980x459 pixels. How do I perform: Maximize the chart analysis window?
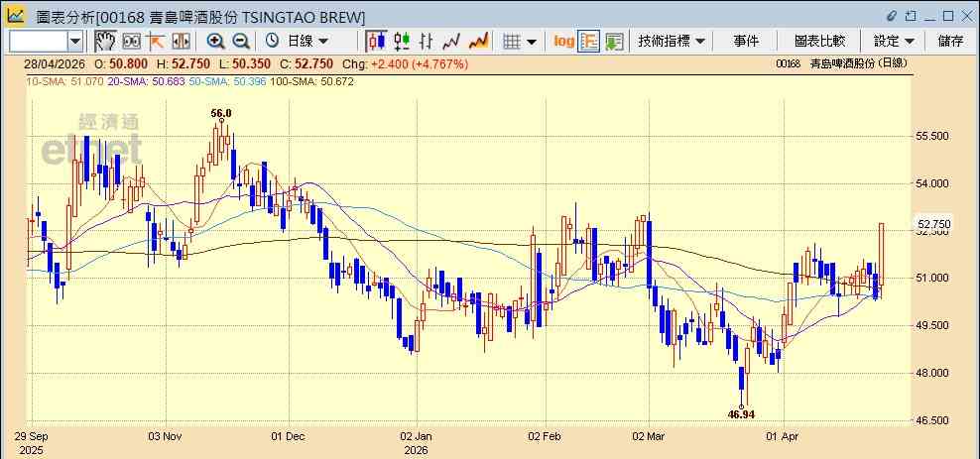(x=948, y=15)
